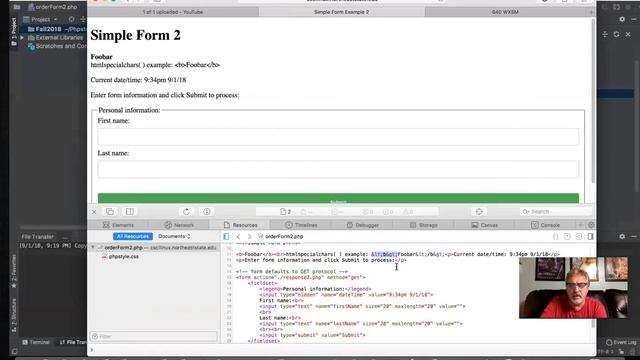Close the Web Inspector panel
The width and height of the screenshot is (640, 360).
[94, 212]
